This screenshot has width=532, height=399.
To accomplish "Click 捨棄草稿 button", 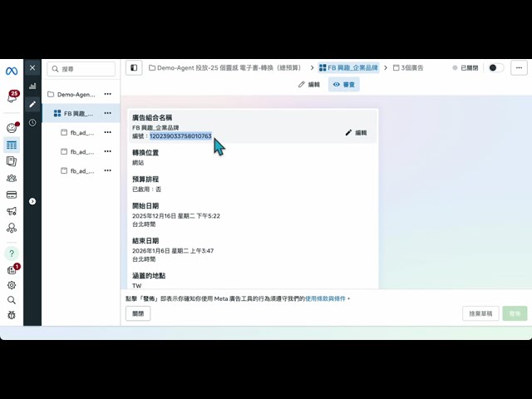I will (x=480, y=313).
